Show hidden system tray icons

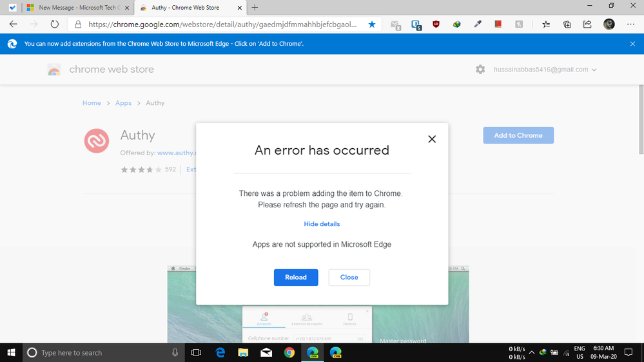tap(531, 352)
